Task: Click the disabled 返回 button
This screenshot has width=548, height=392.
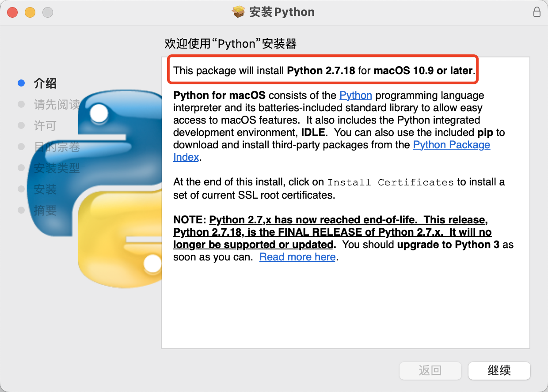Action: [430, 371]
